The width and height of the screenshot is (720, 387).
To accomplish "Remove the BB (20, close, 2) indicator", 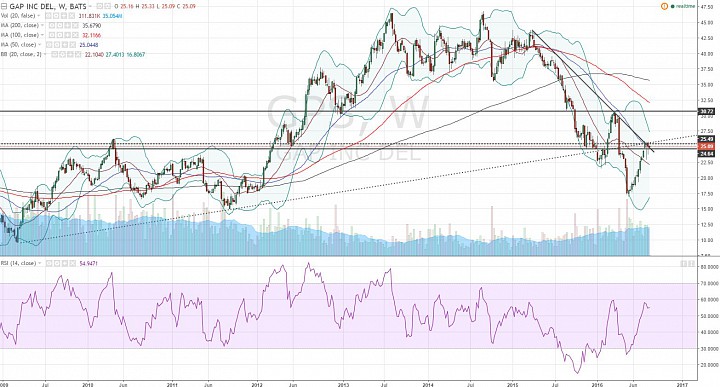I will click(78, 54).
